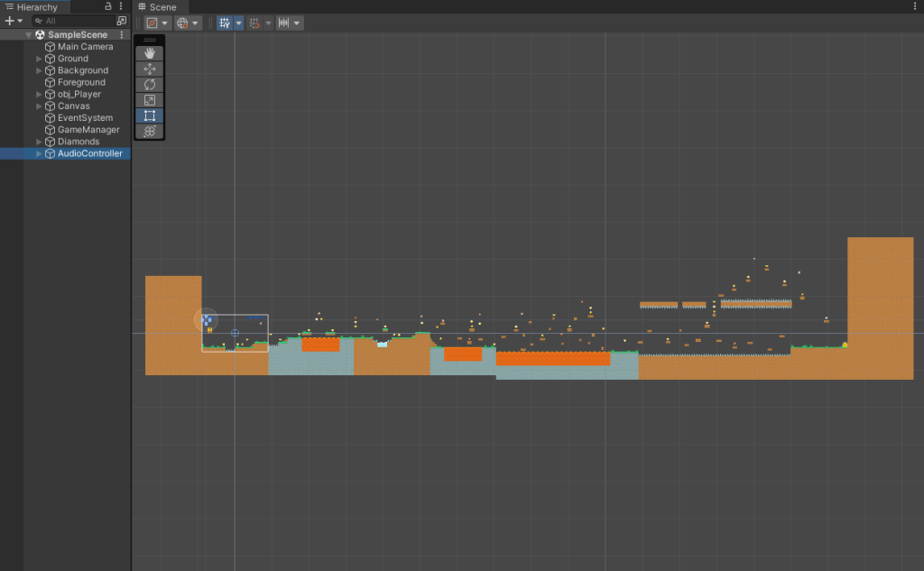Select the Hand (View) tool
This screenshot has height=571, width=924.
(x=150, y=53)
